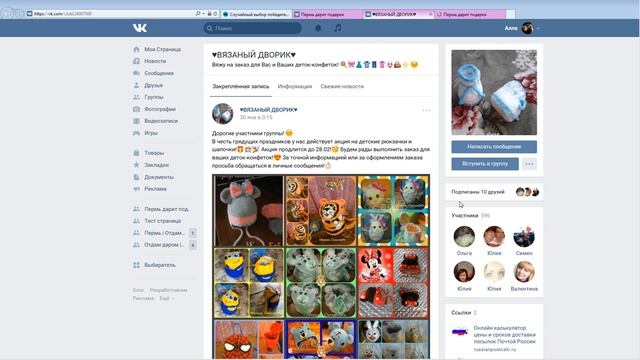Click the search field Поиск

(x=253, y=28)
